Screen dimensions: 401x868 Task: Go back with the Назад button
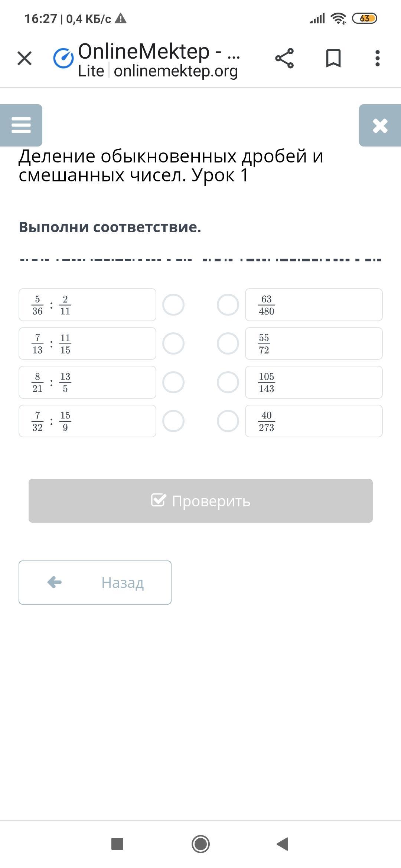[x=95, y=582]
